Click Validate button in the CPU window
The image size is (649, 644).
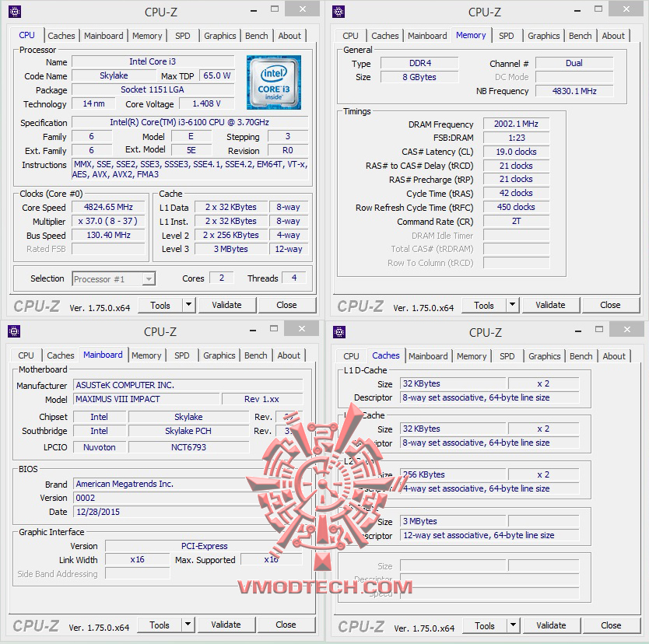tap(226, 305)
